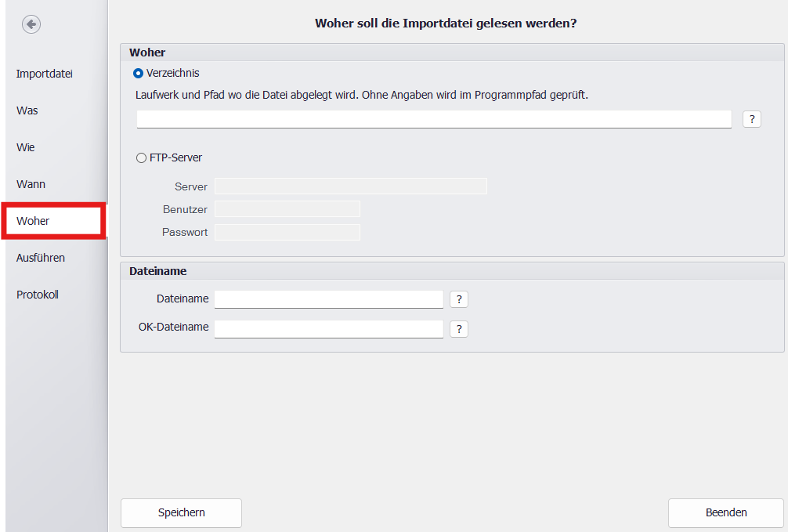Focus the directory path input field

pos(433,119)
